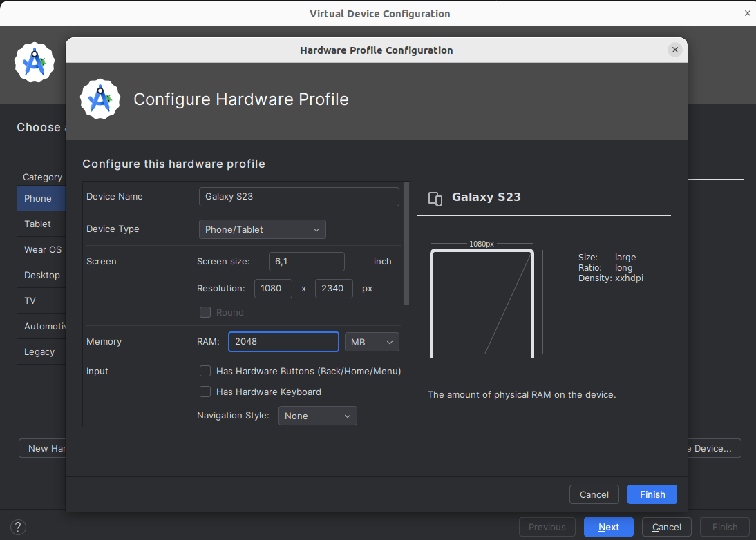Select the Desktop category
This screenshot has width=756, height=540.
coord(41,275)
